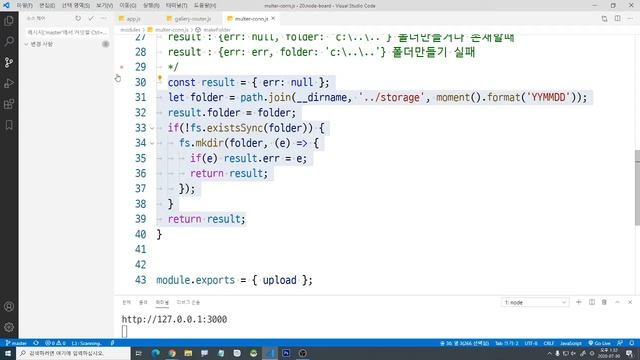Open the compare changes icon in the editor toolbar

click(x=604, y=18)
